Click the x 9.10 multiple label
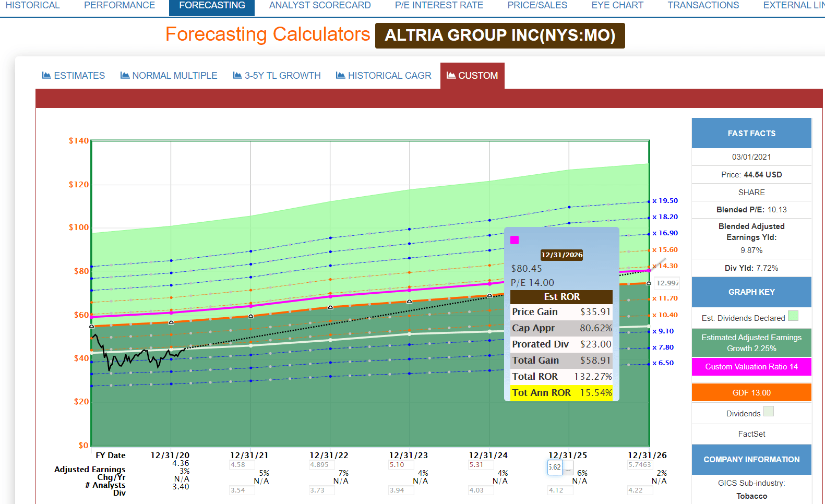Image resolution: width=825 pixels, height=504 pixels. [x=663, y=331]
